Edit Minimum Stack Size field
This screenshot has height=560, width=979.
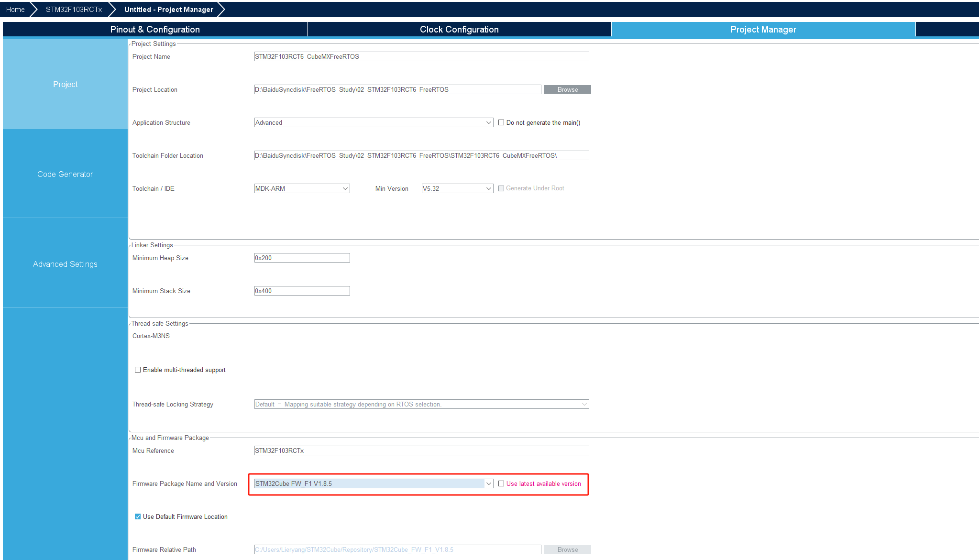click(x=302, y=291)
